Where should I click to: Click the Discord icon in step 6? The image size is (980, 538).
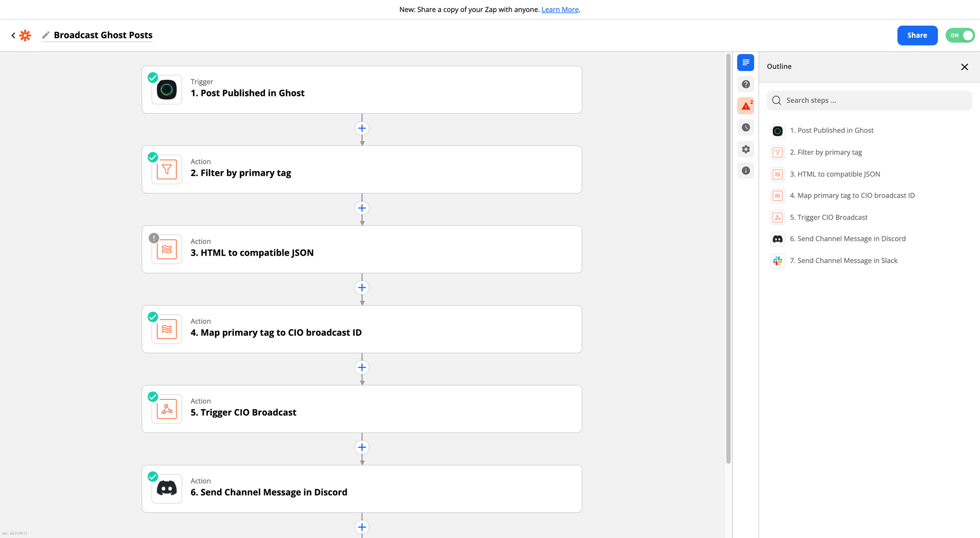pyautogui.click(x=166, y=489)
